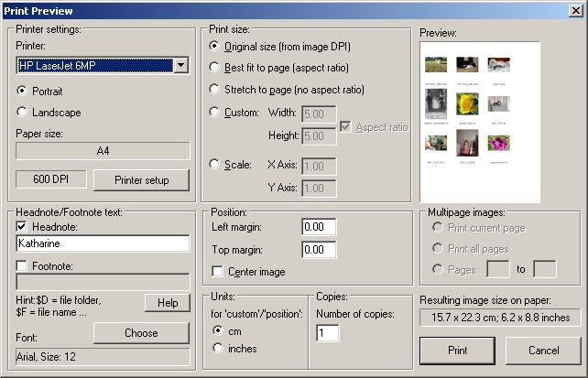This screenshot has height=378, width=588.
Task: Uncheck the Headnote checkbox
Action: click(x=23, y=227)
